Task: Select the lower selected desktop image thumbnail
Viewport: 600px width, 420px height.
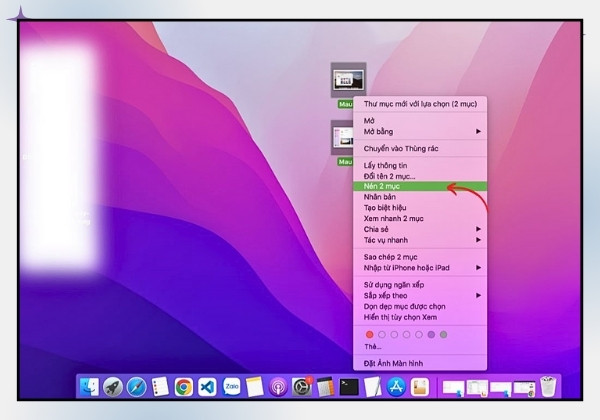Action: point(342,137)
